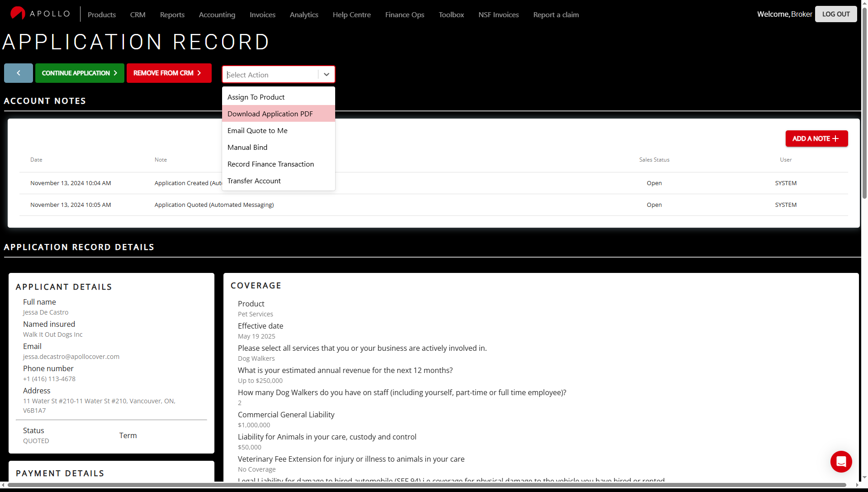This screenshot has height=492, width=868.
Task: Click the Select Action dropdown chevron
Action: pyautogui.click(x=326, y=75)
